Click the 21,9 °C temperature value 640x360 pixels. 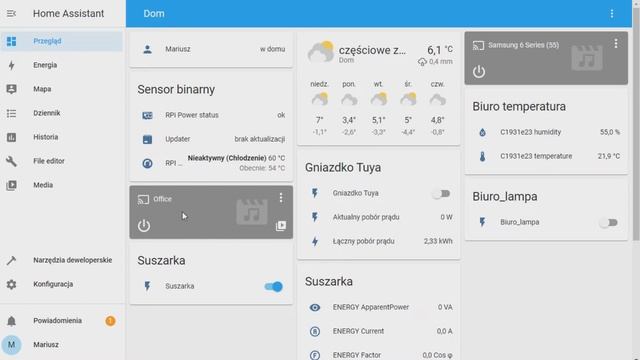[x=609, y=156]
